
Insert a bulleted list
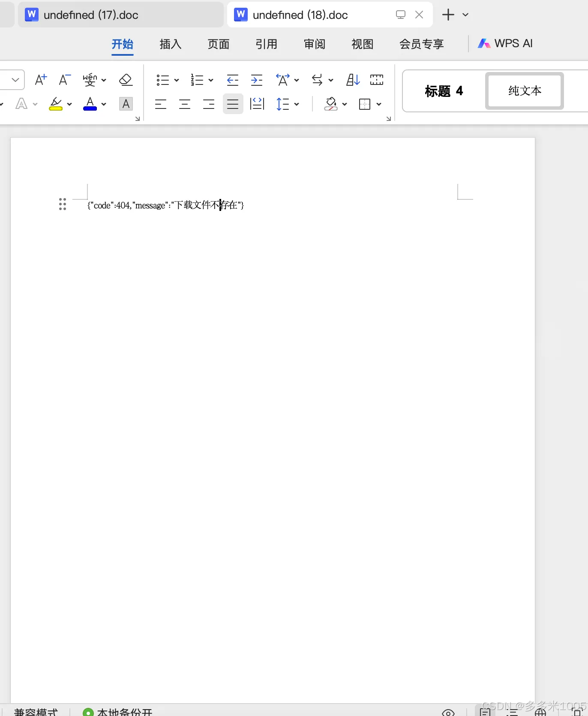(163, 80)
